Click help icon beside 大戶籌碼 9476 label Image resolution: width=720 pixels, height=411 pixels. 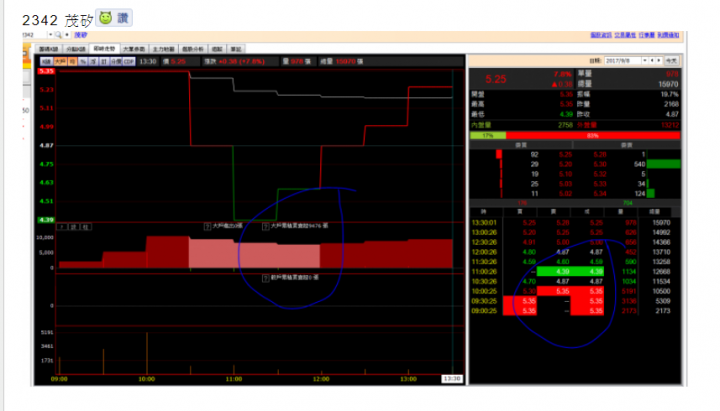point(265,226)
